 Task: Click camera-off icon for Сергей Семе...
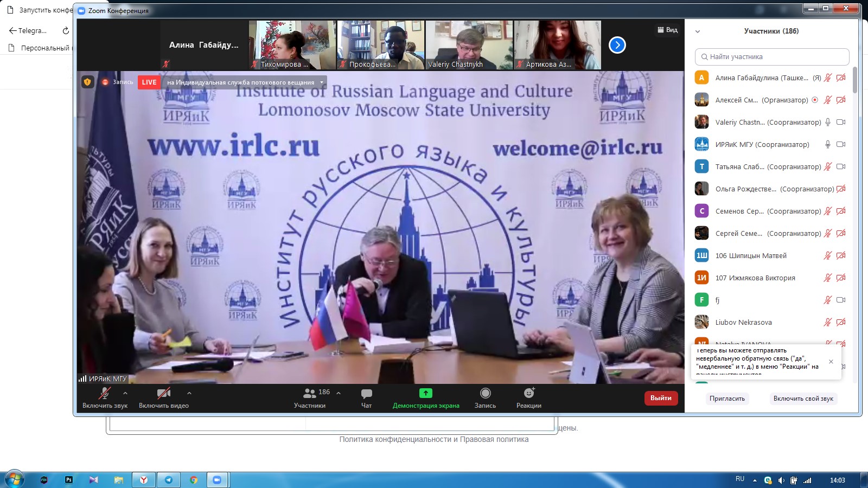tap(841, 233)
